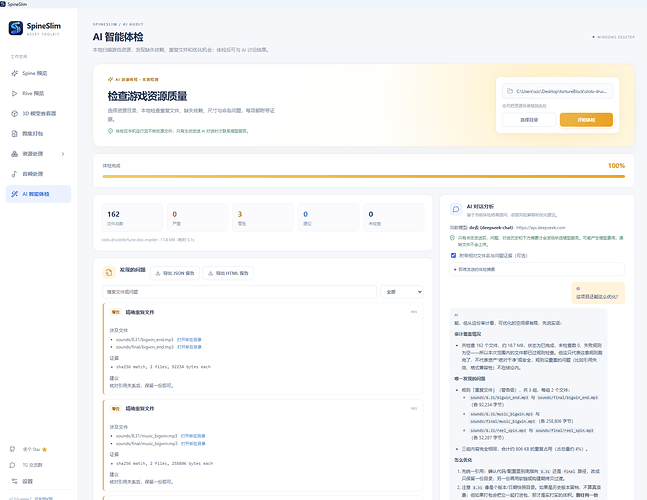Click the api.deepseek.com URL text
The height and width of the screenshot is (500, 647).
click(x=541, y=227)
